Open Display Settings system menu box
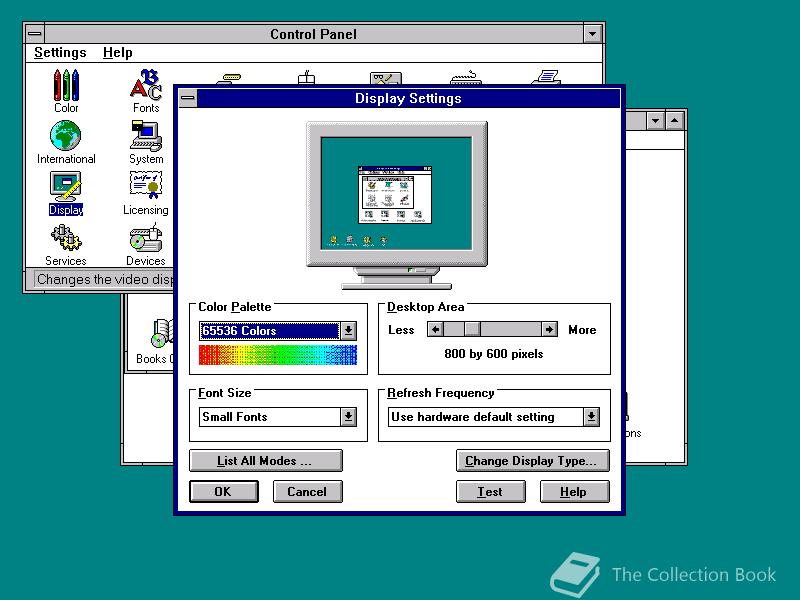This screenshot has width=800, height=600. coord(188,98)
